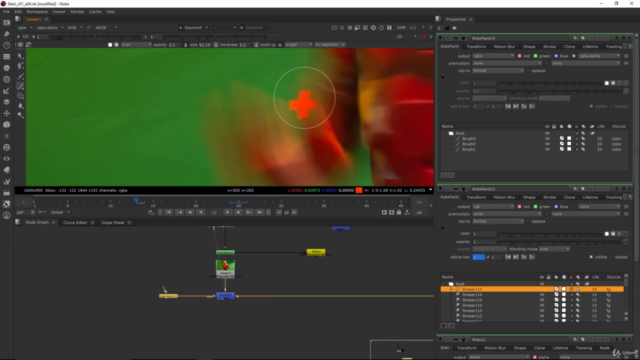
Task: Enable the replace checkbox in RotoPaint13
Action: click(528, 71)
